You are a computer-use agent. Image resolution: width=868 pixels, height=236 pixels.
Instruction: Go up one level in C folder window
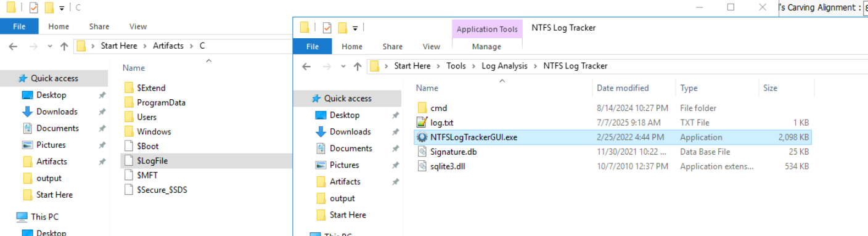click(64, 46)
